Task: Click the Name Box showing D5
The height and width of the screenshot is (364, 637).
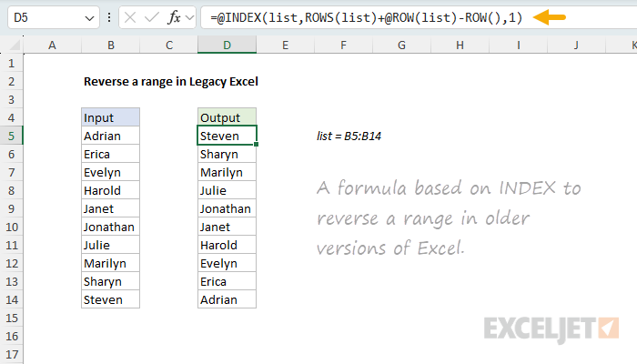Action: pos(53,17)
